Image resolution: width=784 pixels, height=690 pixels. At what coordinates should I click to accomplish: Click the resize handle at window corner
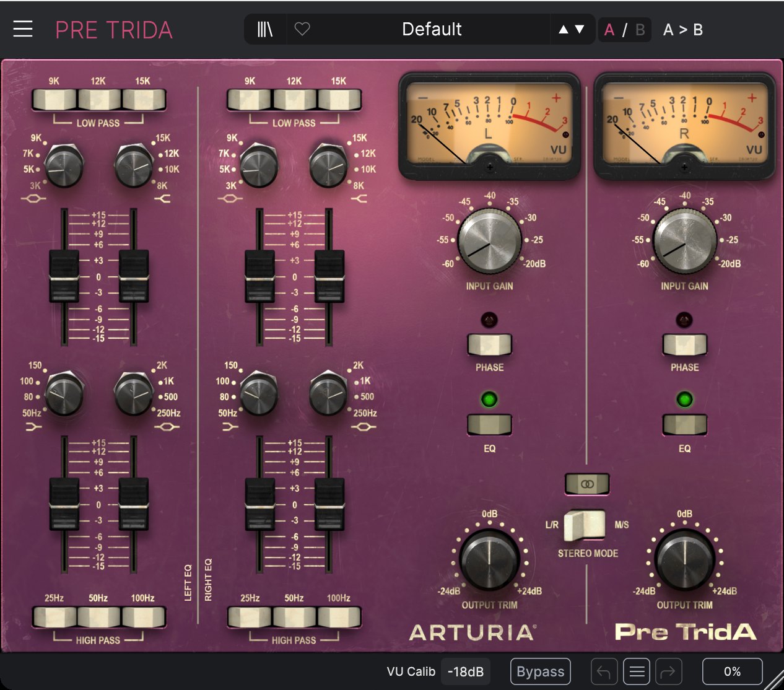(774, 680)
